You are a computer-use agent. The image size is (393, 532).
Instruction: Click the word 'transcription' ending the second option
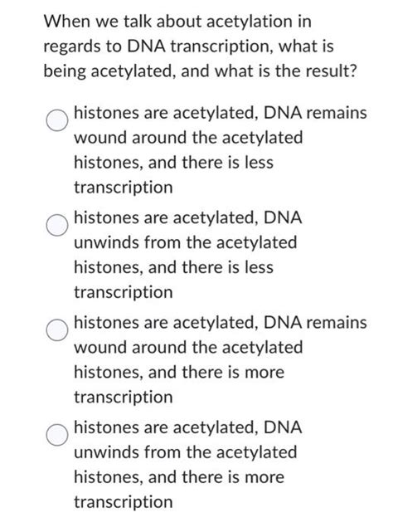click(124, 292)
